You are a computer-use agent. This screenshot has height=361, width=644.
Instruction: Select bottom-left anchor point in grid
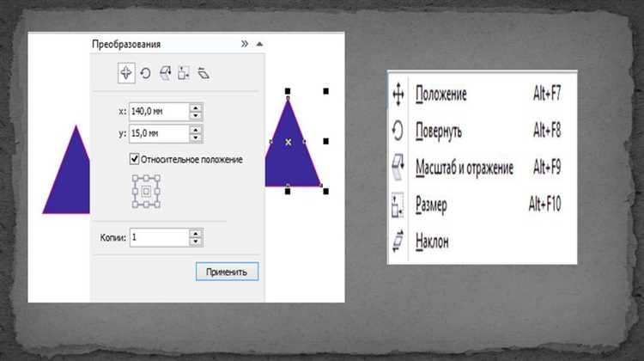(135, 204)
